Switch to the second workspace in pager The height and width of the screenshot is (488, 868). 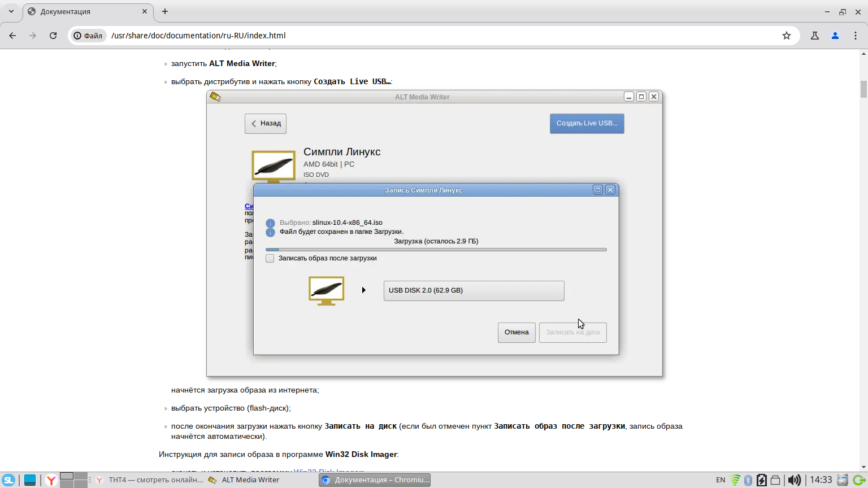click(x=81, y=476)
